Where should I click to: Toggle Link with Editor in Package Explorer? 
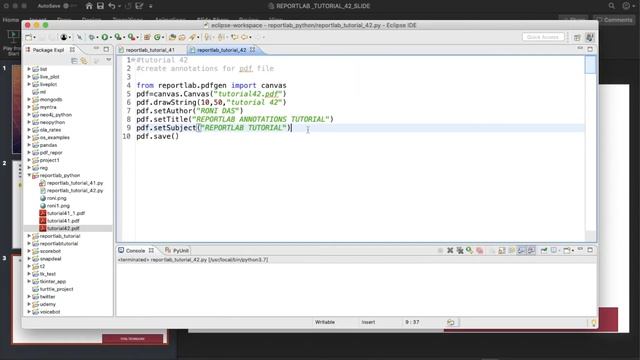pos(84,61)
